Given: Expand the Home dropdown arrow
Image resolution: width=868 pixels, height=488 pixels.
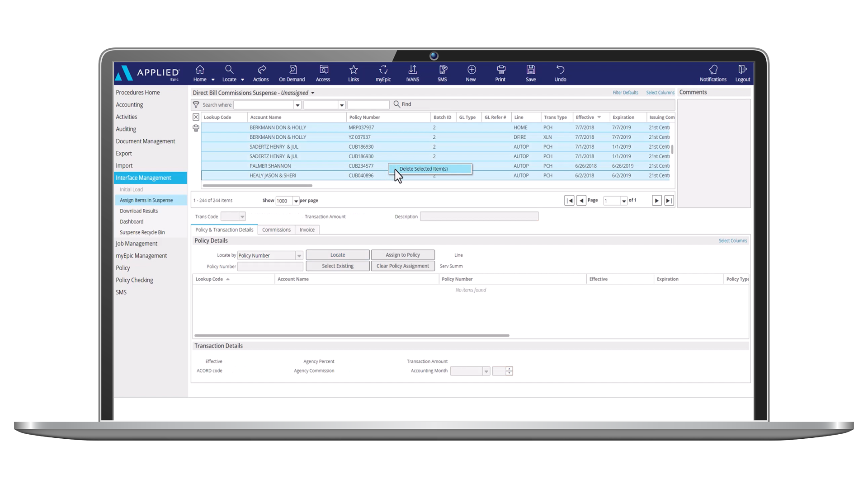Looking at the screenshot, I should pyautogui.click(x=213, y=80).
